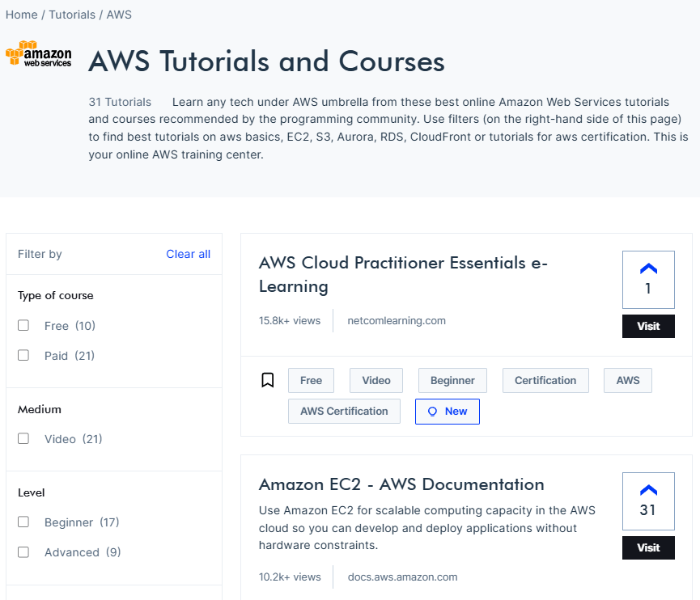Click Clear all filters link
This screenshot has width=700, height=600.
(x=188, y=254)
